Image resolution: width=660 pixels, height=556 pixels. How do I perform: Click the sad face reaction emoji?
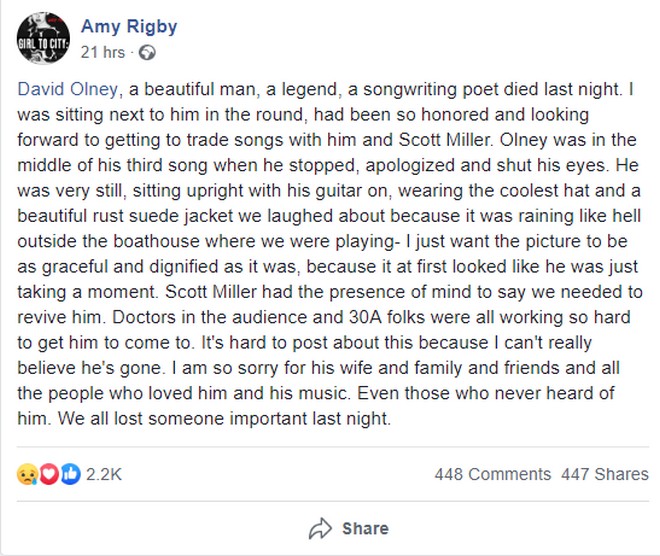click(26, 474)
